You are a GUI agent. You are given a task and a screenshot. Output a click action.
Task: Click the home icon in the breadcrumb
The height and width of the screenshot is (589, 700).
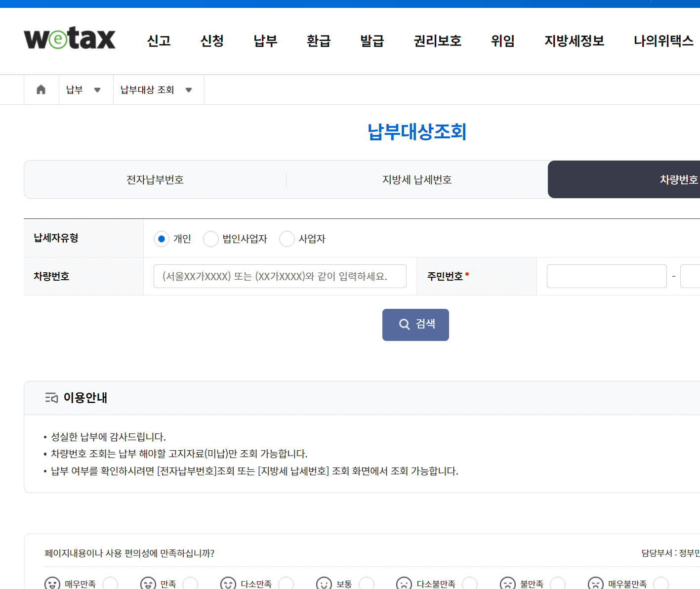41,89
